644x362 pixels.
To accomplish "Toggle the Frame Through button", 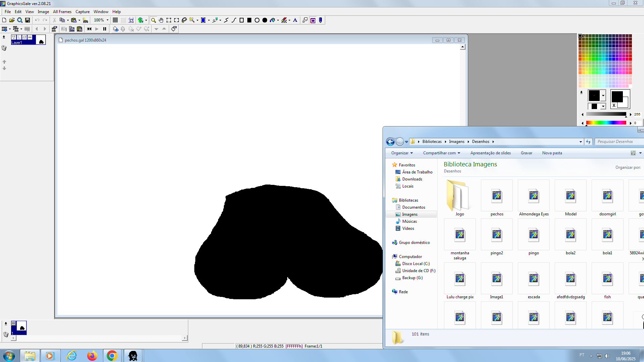I will click(x=313, y=20).
